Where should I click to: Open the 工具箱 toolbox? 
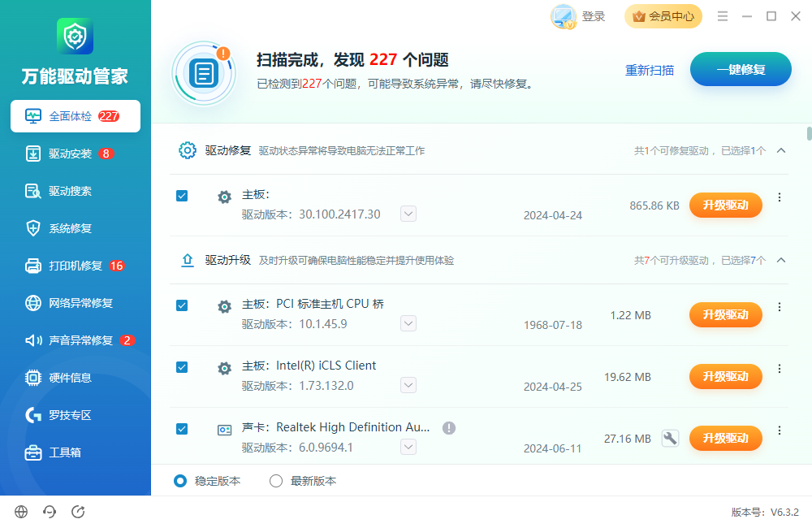point(75,452)
